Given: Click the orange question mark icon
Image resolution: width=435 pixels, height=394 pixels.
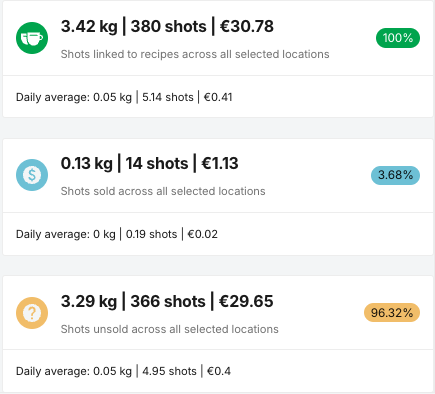Looking at the screenshot, I should click(x=32, y=313).
